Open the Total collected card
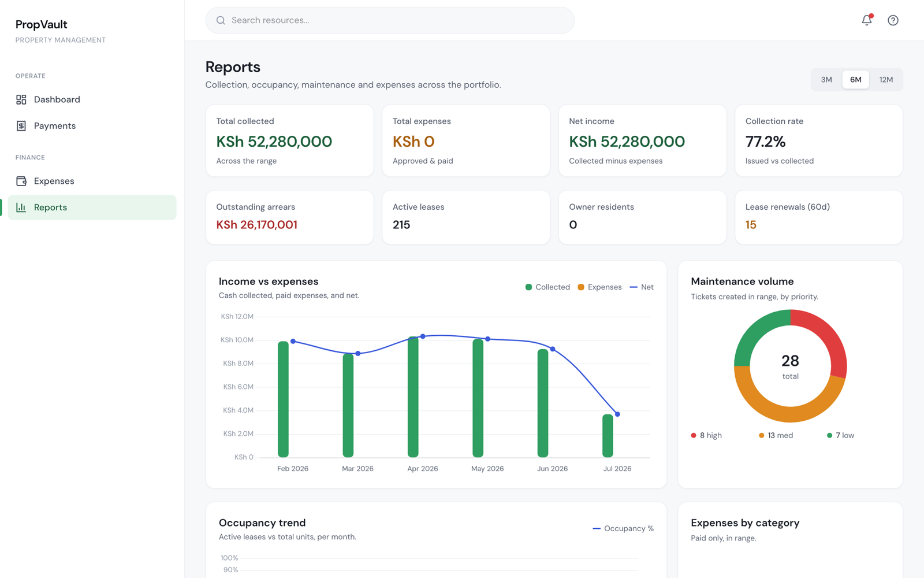This screenshot has width=924, height=578. [289, 140]
